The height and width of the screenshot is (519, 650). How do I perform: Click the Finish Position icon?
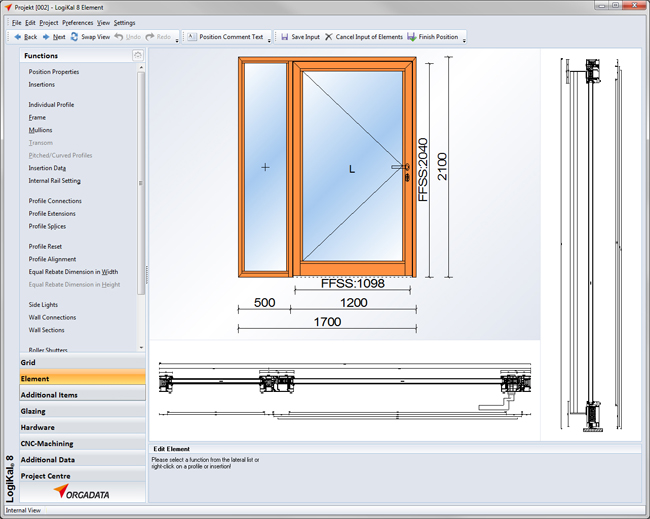[411, 37]
